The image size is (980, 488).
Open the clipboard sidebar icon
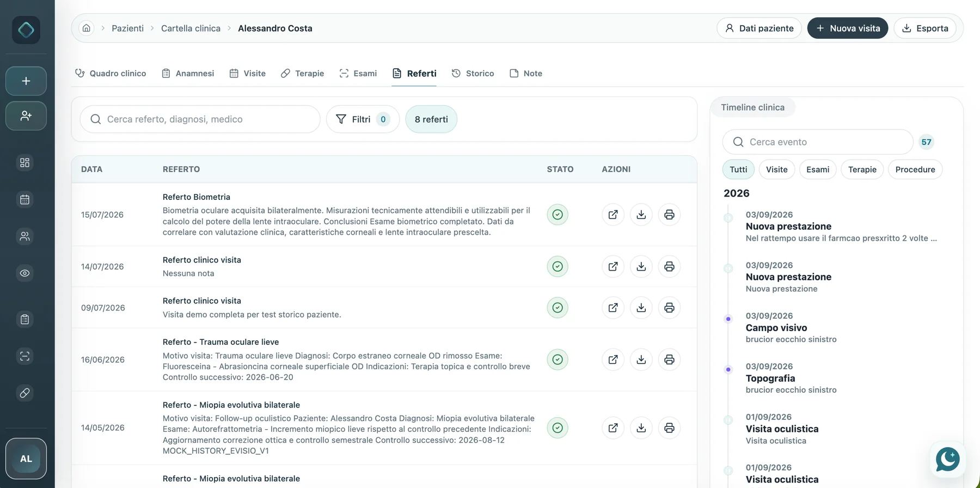click(x=25, y=319)
